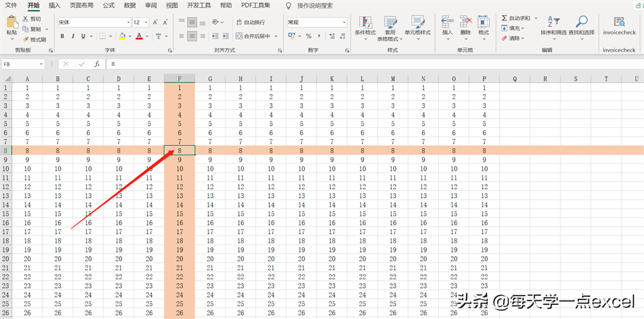The image size is (644, 319).
Task: Open the 视图 (View) ribbon tab
Action: (172, 5)
